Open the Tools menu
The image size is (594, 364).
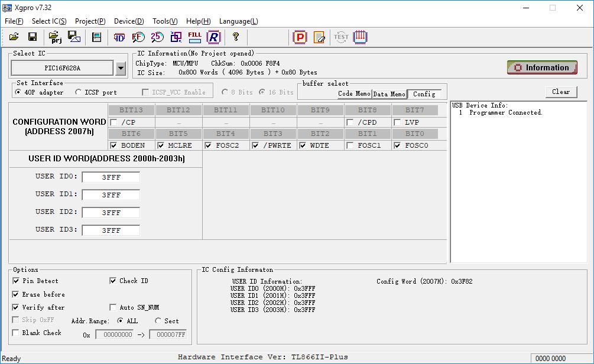165,21
